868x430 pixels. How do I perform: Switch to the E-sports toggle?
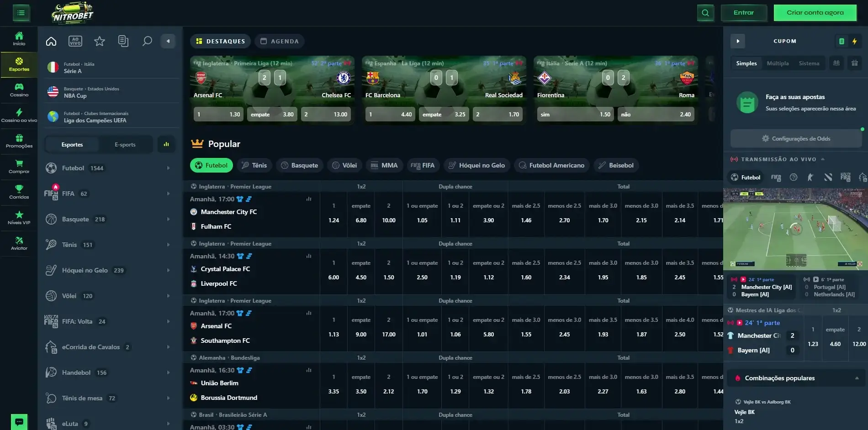[125, 145]
